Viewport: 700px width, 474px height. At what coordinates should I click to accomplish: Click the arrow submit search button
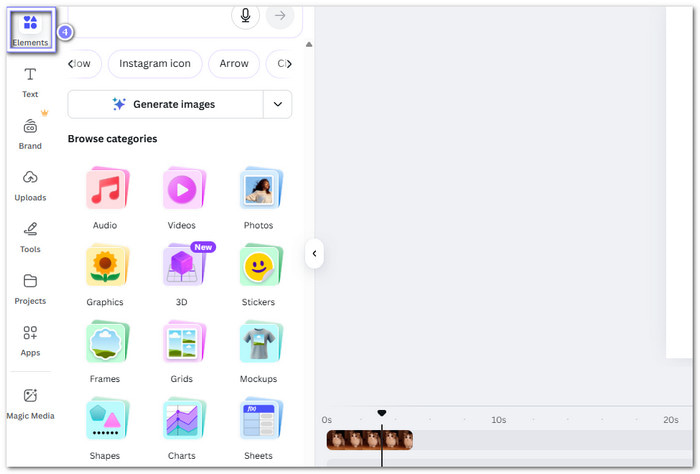(x=280, y=15)
